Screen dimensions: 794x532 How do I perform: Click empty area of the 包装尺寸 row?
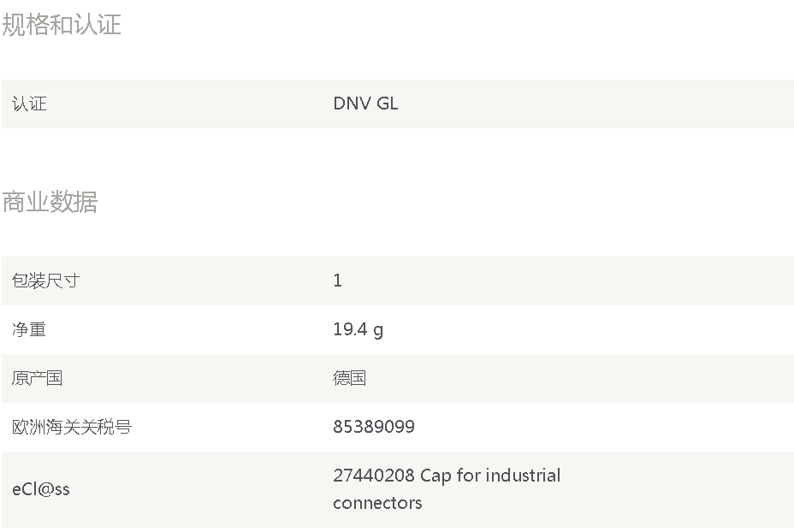[x=583, y=281]
